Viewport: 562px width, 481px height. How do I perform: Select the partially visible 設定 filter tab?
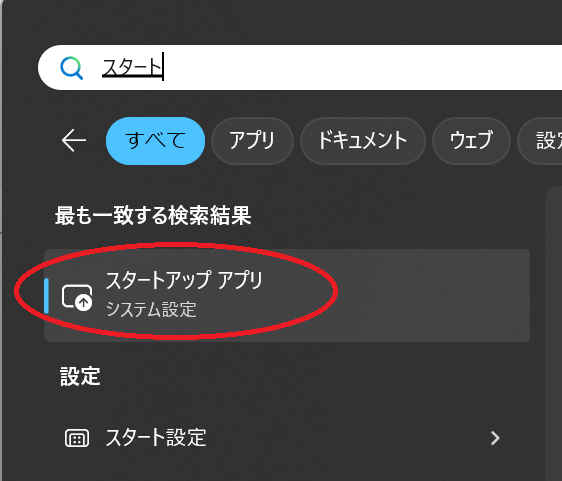pos(540,141)
